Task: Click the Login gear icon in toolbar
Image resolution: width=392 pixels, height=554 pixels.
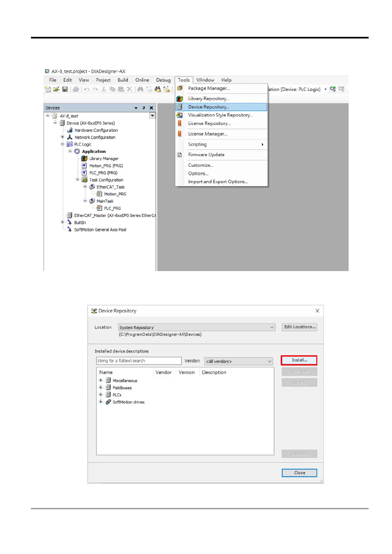Action: pos(333,89)
